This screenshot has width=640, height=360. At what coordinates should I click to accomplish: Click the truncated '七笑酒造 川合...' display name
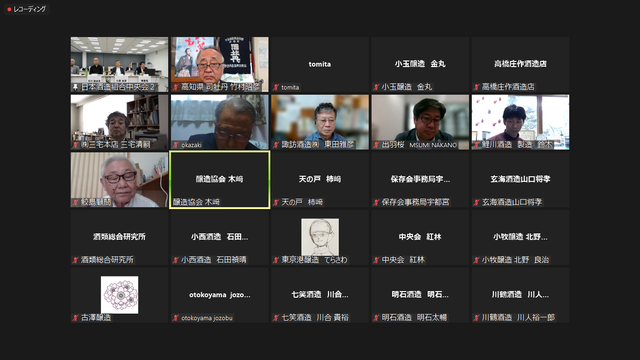320,294
